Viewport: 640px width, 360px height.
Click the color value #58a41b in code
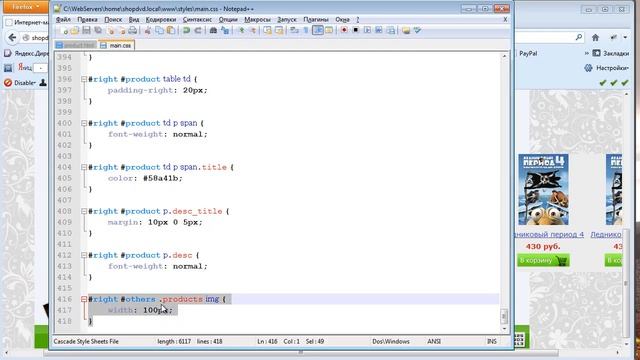click(x=162, y=178)
